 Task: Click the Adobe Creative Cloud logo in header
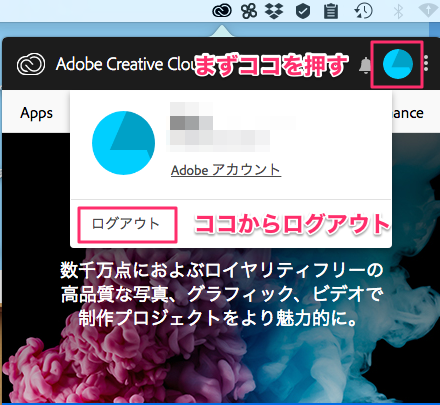[31, 64]
